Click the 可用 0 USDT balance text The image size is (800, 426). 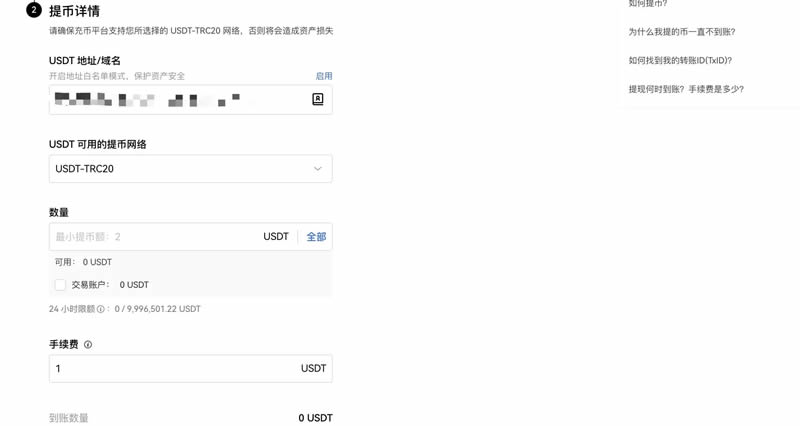pyautogui.click(x=83, y=262)
